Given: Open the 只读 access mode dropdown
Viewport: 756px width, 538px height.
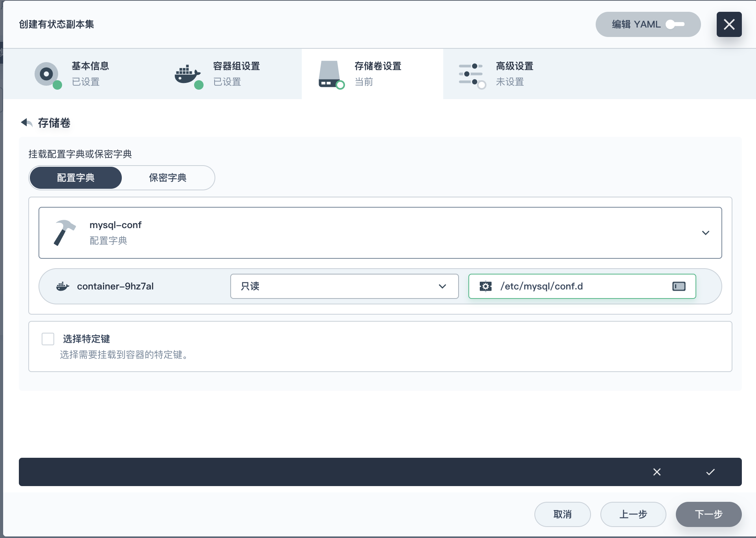Looking at the screenshot, I should pos(344,286).
